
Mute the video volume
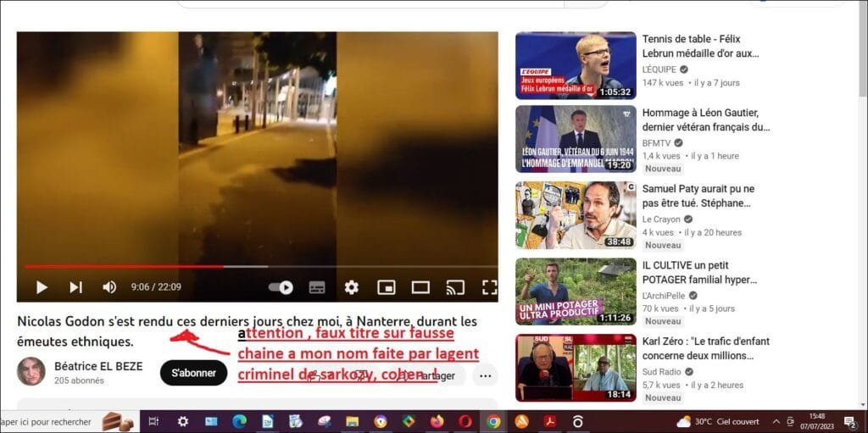pos(109,287)
